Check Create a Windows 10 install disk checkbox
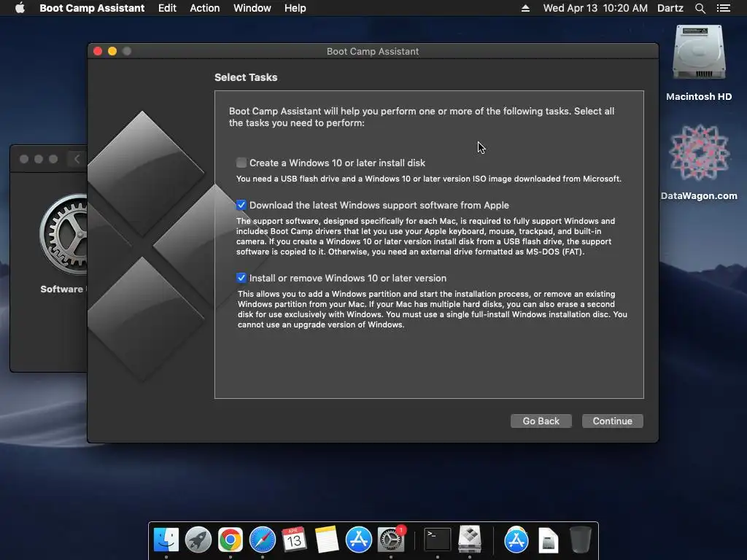 [x=241, y=163]
